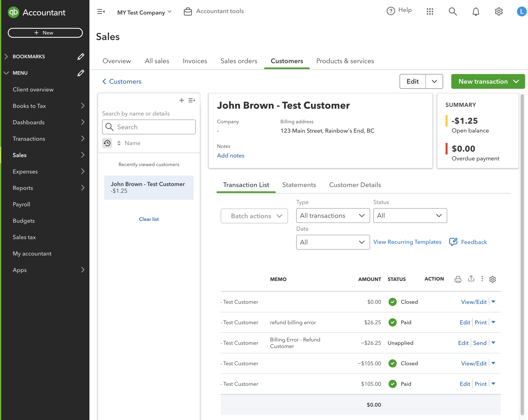This screenshot has height=420, width=528.
Task: Expand Books to Tax submenu
Action: pos(83,106)
